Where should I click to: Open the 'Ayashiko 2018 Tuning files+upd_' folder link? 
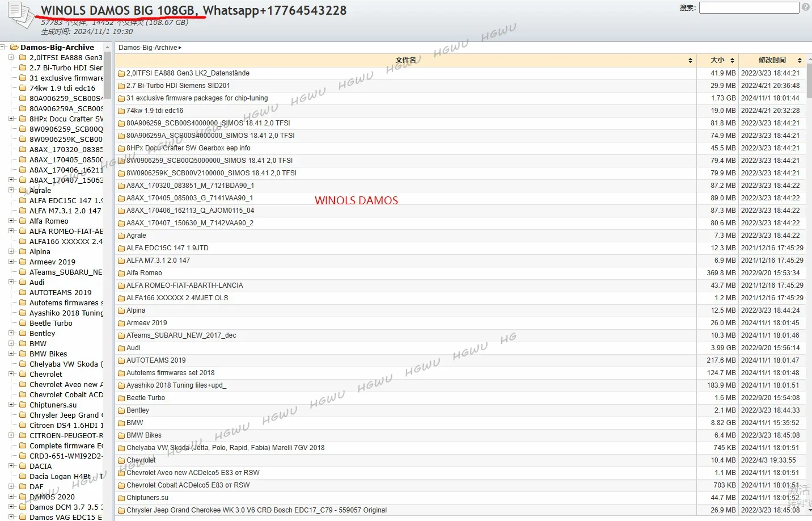tap(176, 385)
